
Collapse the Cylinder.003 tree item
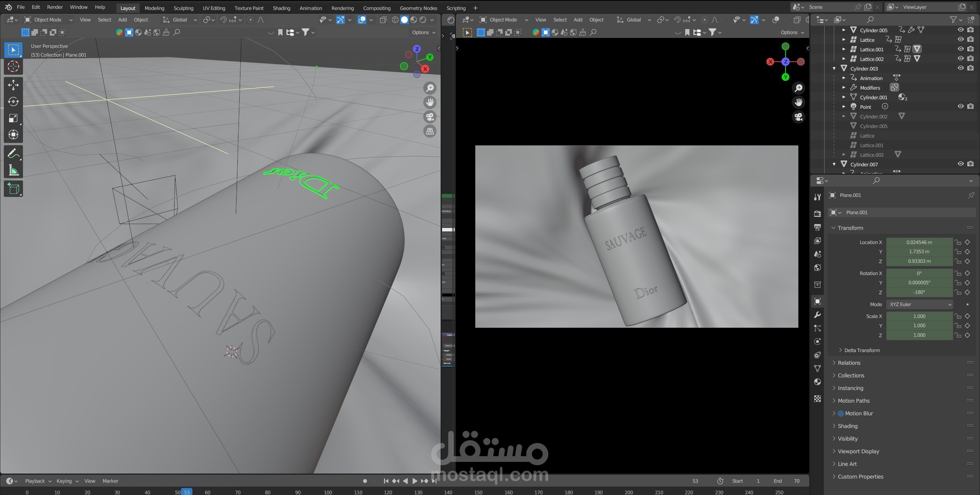[834, 69]
